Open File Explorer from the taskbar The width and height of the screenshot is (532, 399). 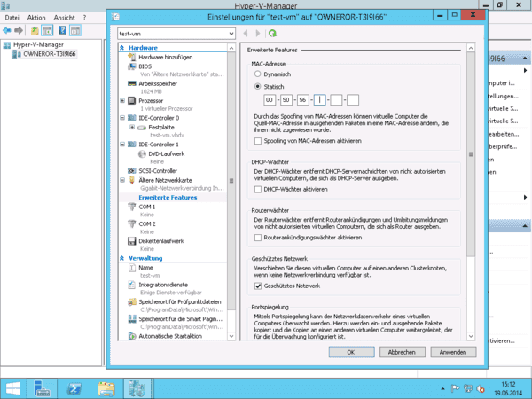coord(106,389)
